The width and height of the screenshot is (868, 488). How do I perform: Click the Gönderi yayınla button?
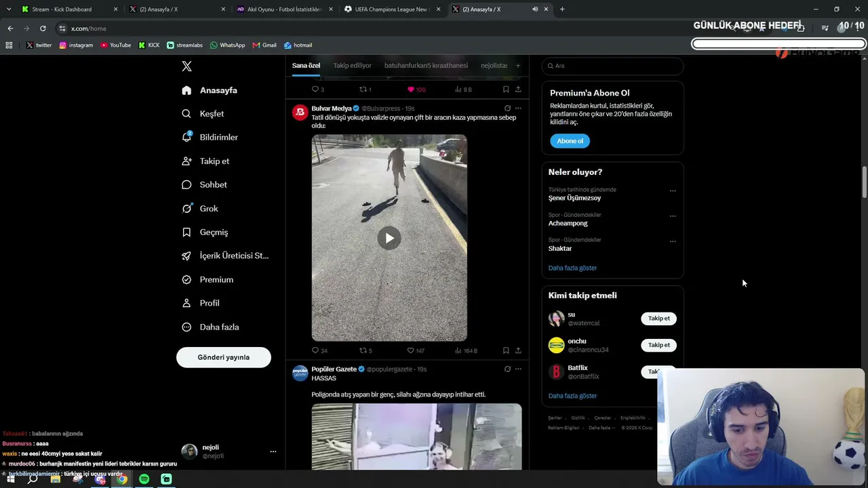[224, 357]
